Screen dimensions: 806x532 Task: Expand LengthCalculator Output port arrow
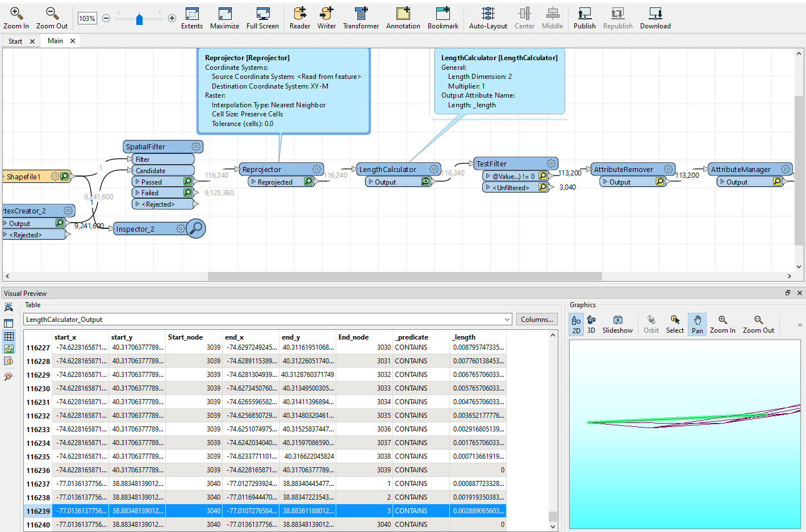(x=371, y=182)
